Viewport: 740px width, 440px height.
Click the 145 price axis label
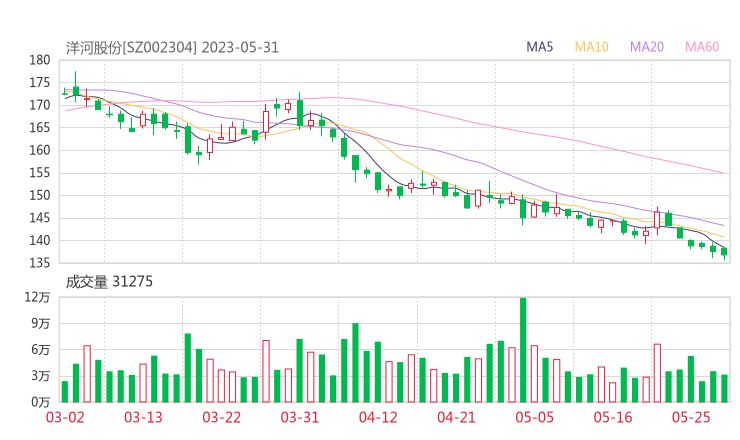40,218
